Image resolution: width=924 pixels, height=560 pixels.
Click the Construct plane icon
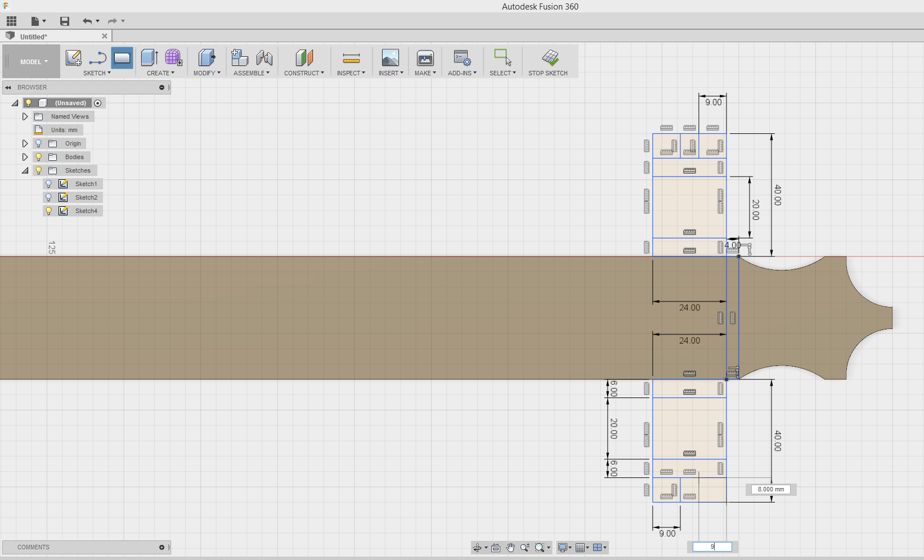point(304,57)
